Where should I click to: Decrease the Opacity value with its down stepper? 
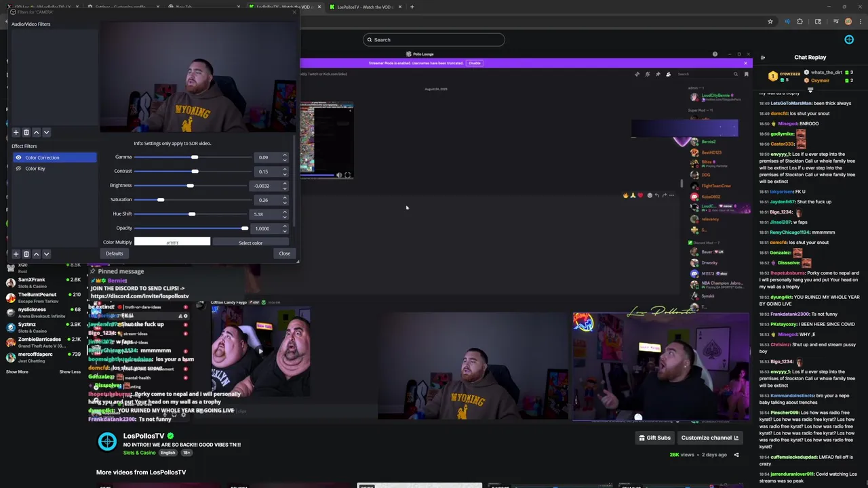click(x=285, y=230)
